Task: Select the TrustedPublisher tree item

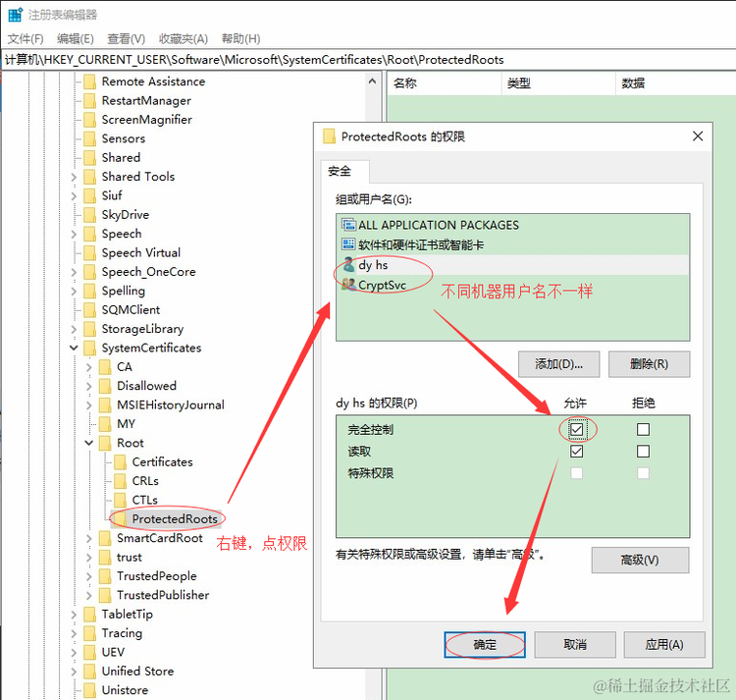Action: pyautogui.click(x=163, y=595)
